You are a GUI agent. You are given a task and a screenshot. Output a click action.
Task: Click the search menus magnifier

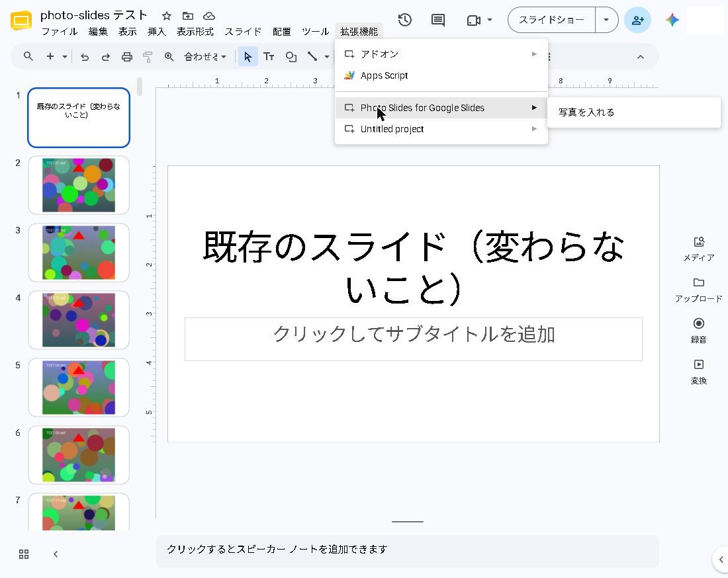[x=28, y=57]
